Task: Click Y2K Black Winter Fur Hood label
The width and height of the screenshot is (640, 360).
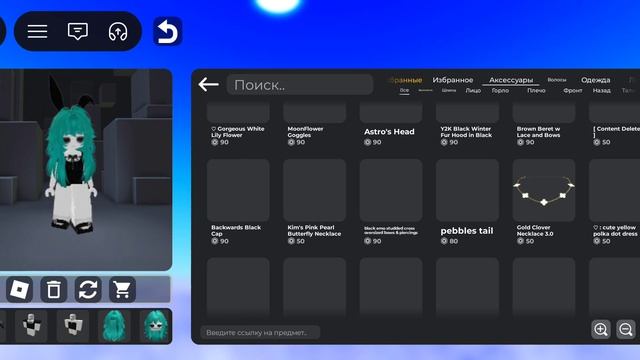Action: coord(466,132)
